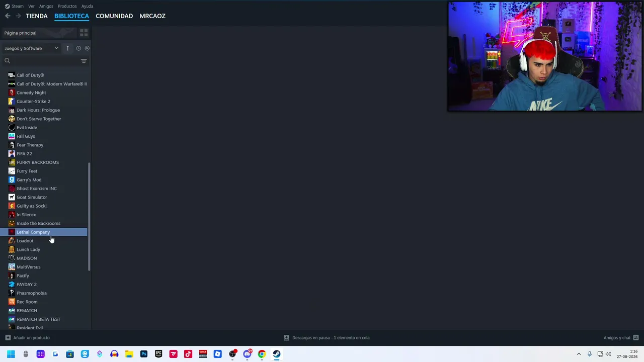The image size is (644, 362).
Task: Go back with the Steam back arrow
Action: pyautogui.click(x=8, y=16)
